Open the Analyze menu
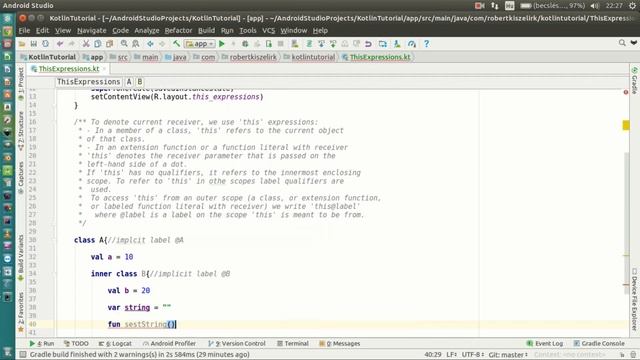Viewport: 640px width, 360px height. pos(147,31)
